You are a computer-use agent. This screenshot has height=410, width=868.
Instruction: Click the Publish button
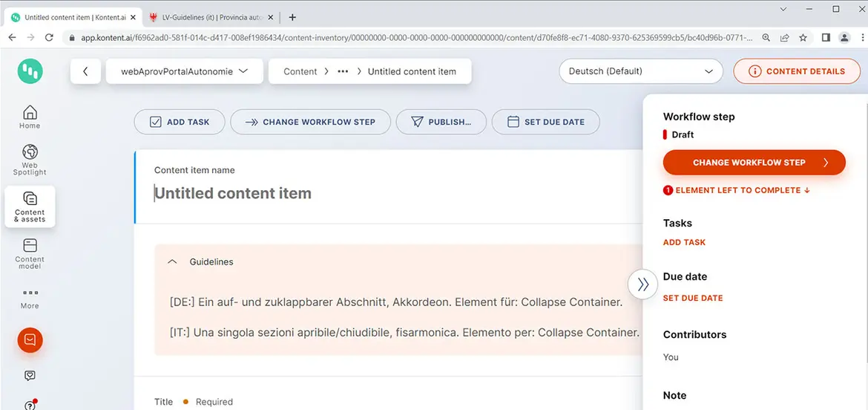click(x=441, y=122)
